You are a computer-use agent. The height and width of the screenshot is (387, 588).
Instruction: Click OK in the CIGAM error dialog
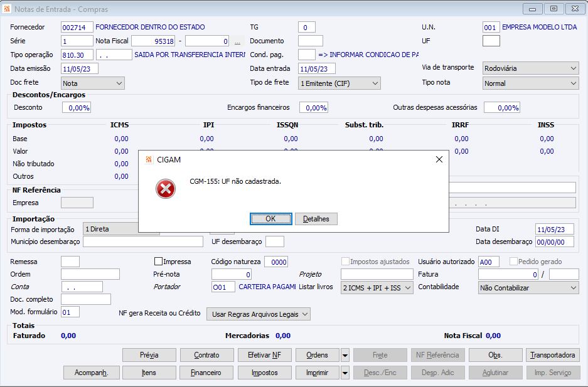pyautogui.click(x=270, y=219)
